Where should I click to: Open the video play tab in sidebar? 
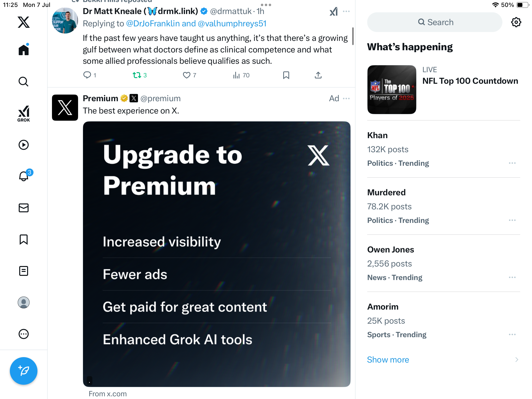[x=24, y=145]
